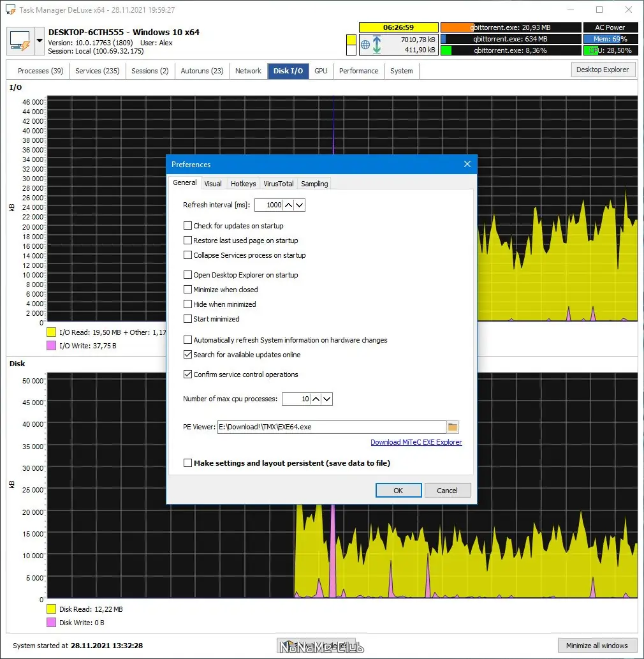Viewport: 644px width, 659px height.
Task: Click the Mem: 69% indicator
Action: [x=610, y=39]
